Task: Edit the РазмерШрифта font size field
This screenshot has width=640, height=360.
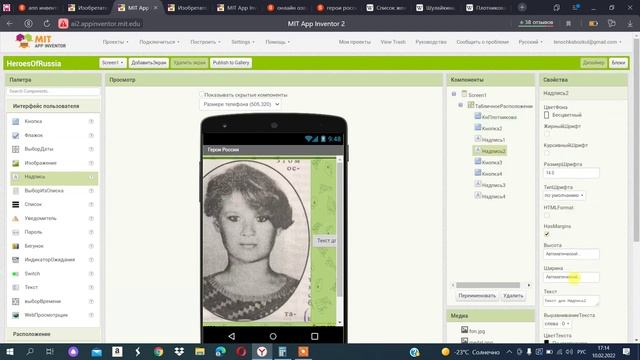Action: pos(571,173)
